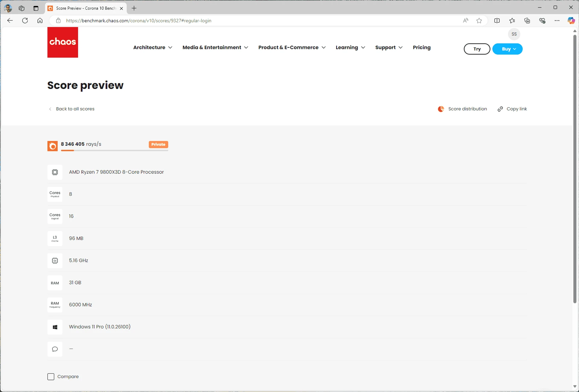Open workspaces icon in title bar
The height and width of the screenshot is (392, 579).
21,8
